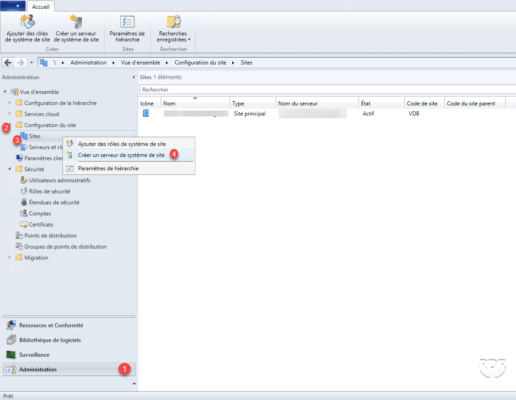Open Ressources et Conformité workspace

click(x=69, y=325)
